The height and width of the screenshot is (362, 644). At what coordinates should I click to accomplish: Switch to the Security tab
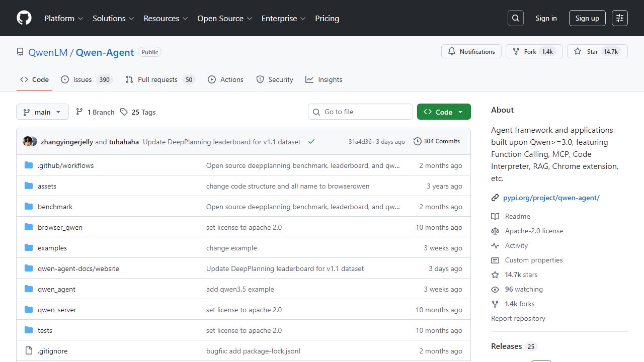click(275, 79)
